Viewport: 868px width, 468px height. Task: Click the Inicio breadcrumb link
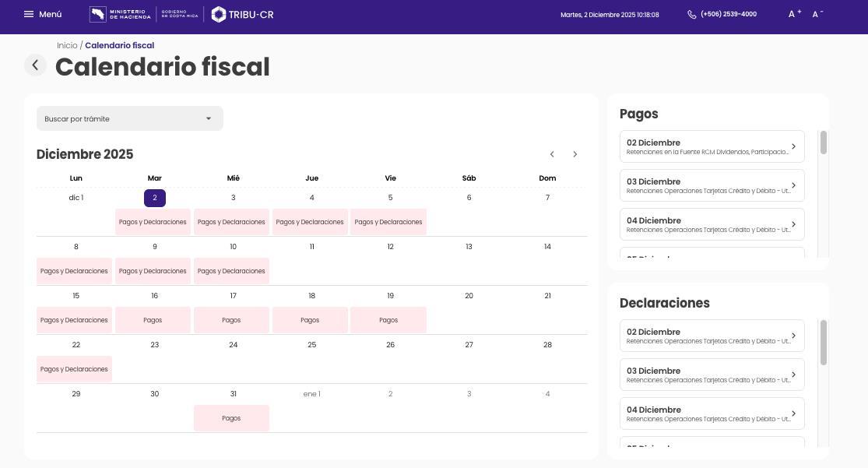coord(67,45)
